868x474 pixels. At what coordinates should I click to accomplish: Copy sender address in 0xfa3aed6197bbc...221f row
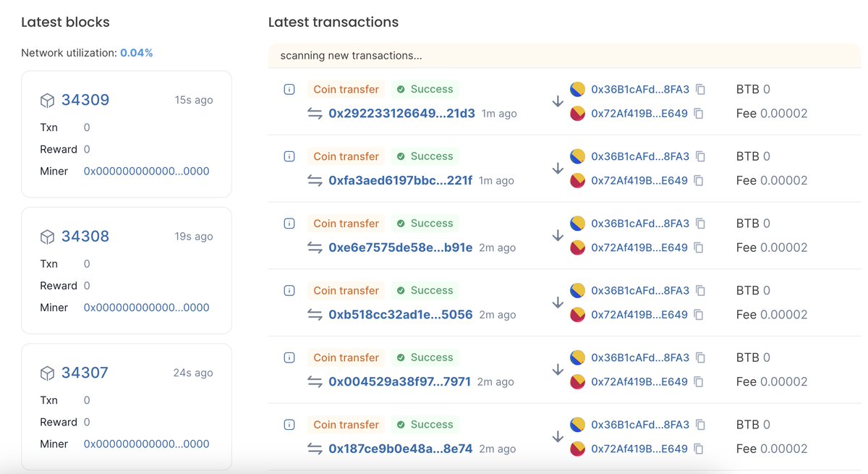(x=700, y=156)
